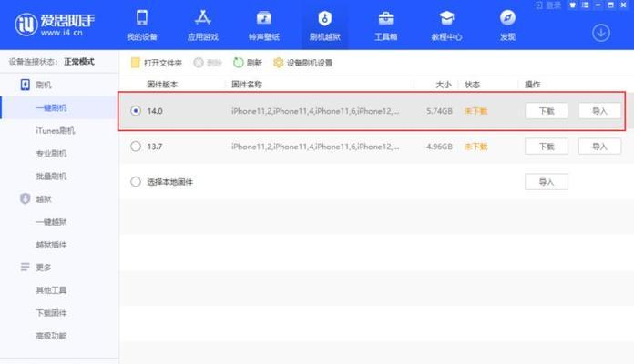The image size is (634, 364).
Task: Select 高级功能 in the sidebar
Action: 51,336
